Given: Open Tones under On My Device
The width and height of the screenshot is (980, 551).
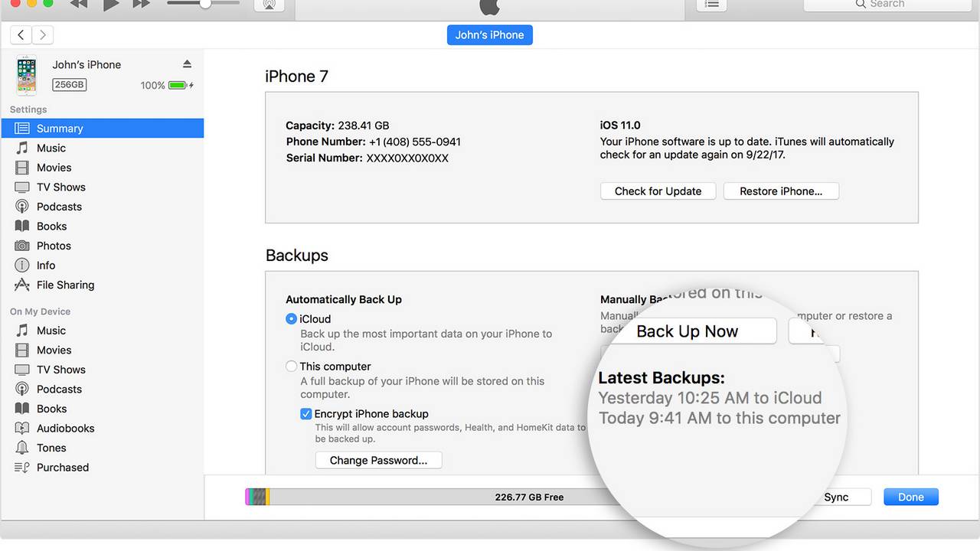Looking at the screenshot, I should tap(51, 448).
